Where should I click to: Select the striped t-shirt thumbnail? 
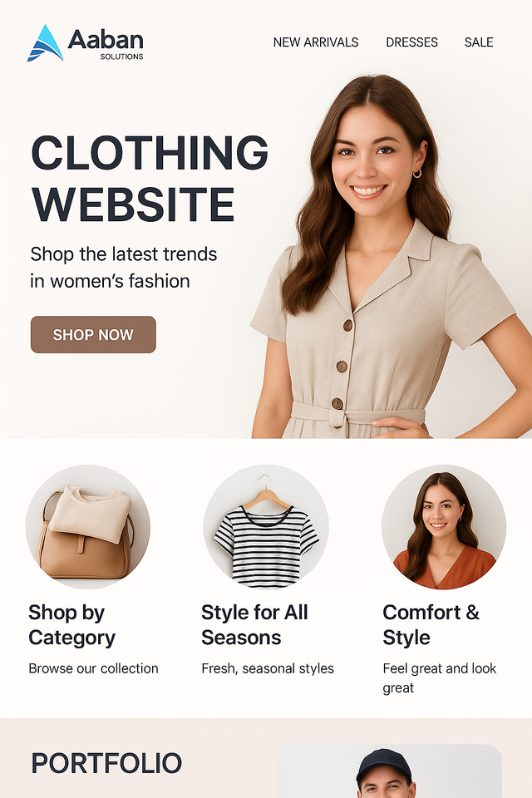[x=266, y=527]
